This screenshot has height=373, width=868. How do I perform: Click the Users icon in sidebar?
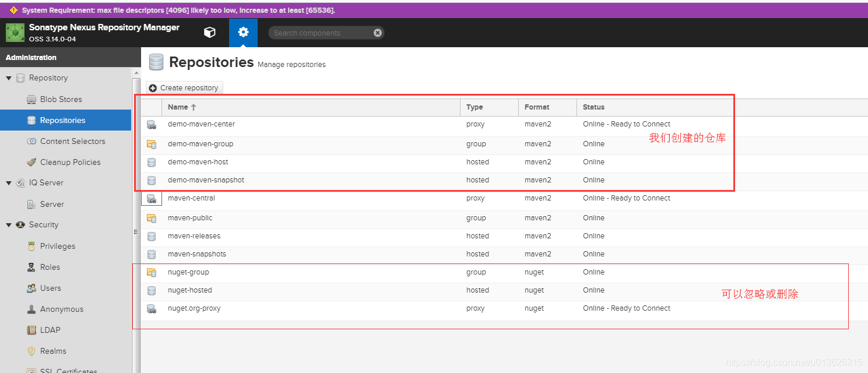[31, 288]
